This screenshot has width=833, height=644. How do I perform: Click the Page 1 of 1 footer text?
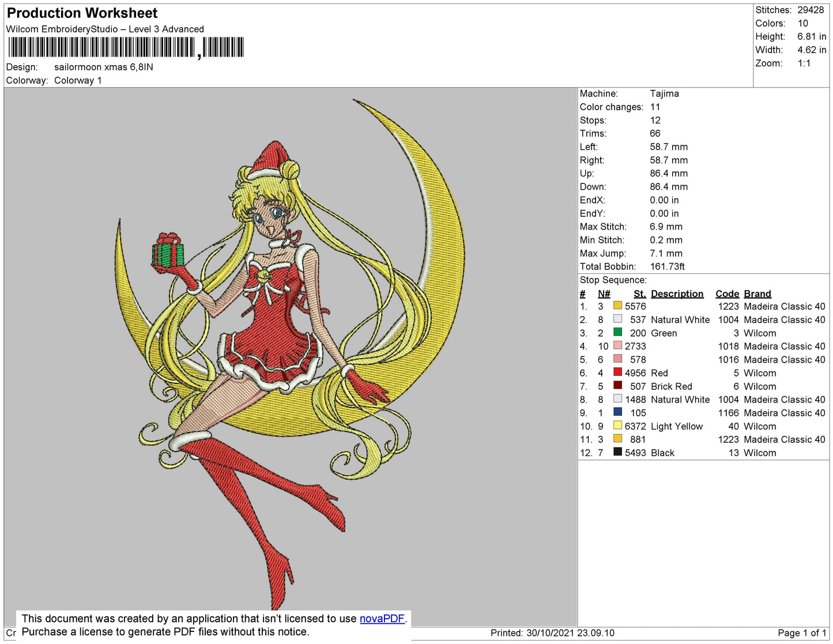(x=802, y=632)
